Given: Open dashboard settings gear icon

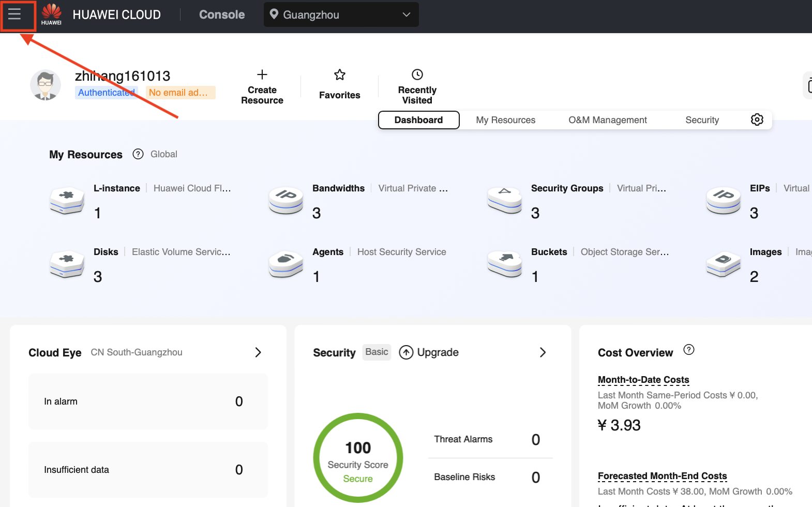Looking at the screenshot, I should pos(757,120).
